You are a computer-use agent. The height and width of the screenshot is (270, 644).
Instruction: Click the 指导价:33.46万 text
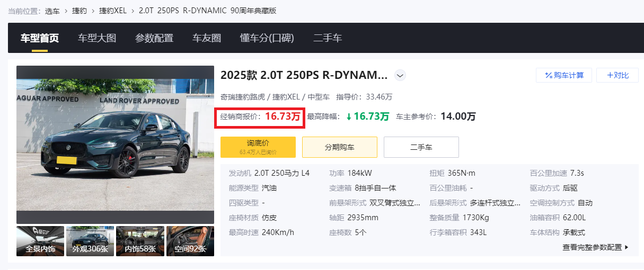[364, 97]
